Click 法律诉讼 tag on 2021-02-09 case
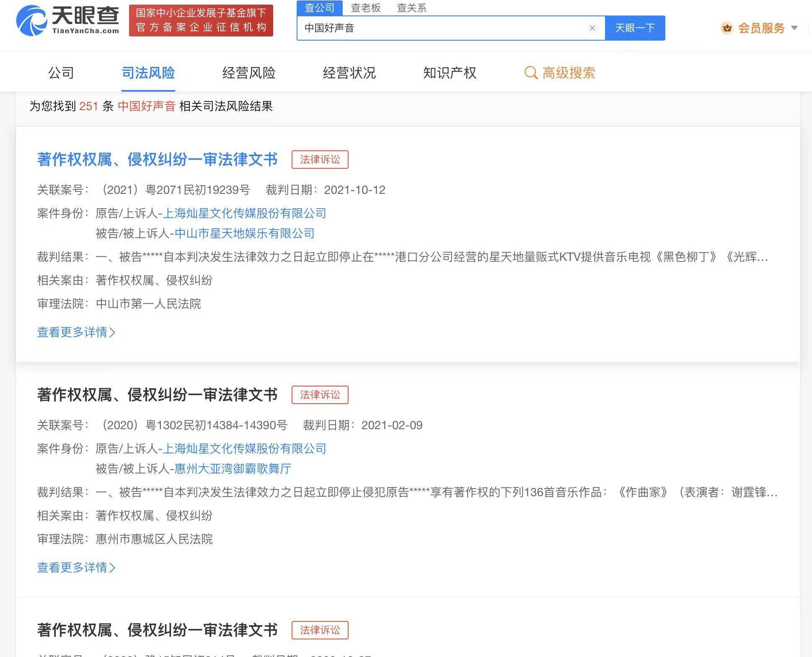Viewport: 812px width, 657px height. pyautogui.click(x=320, y=395)
